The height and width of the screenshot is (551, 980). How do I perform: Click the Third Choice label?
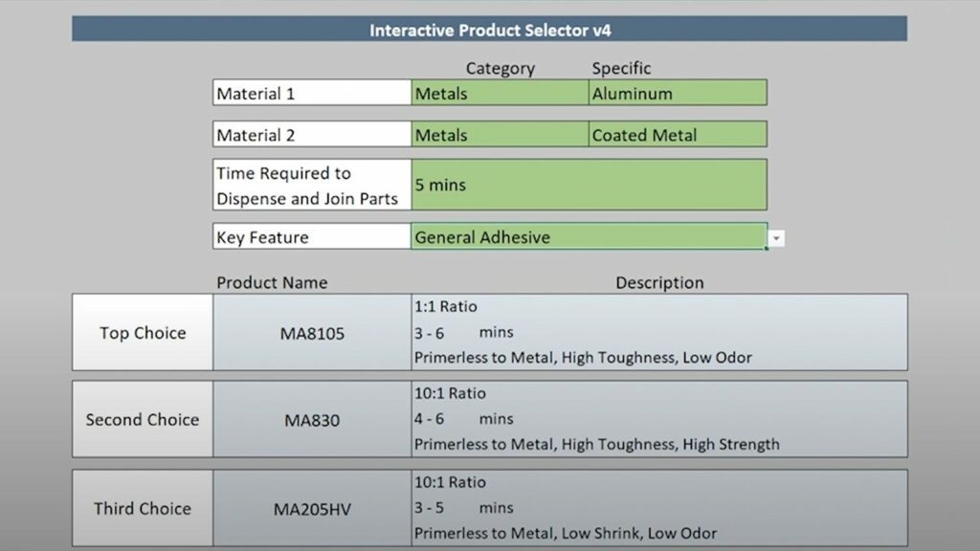tap(142, 508)
